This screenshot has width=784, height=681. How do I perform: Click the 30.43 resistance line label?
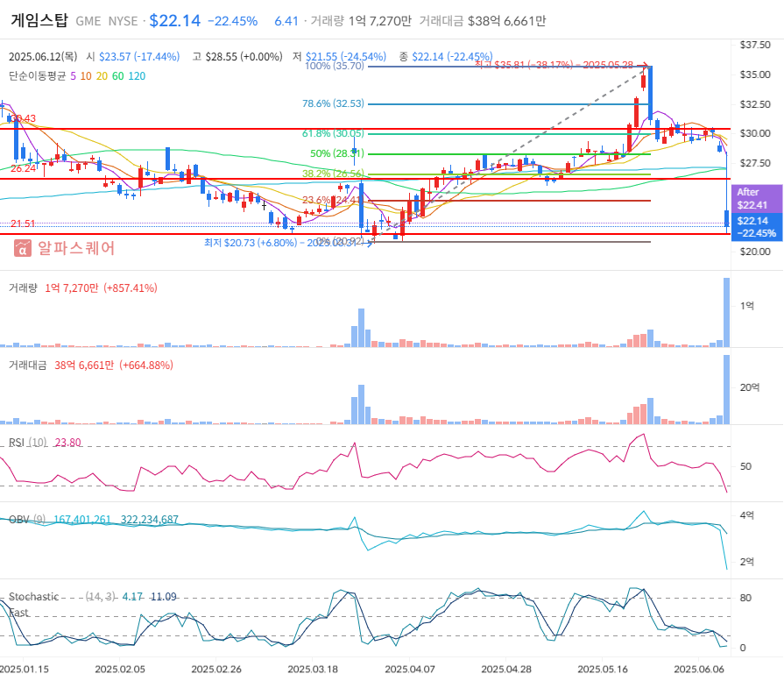click(24, 118)
